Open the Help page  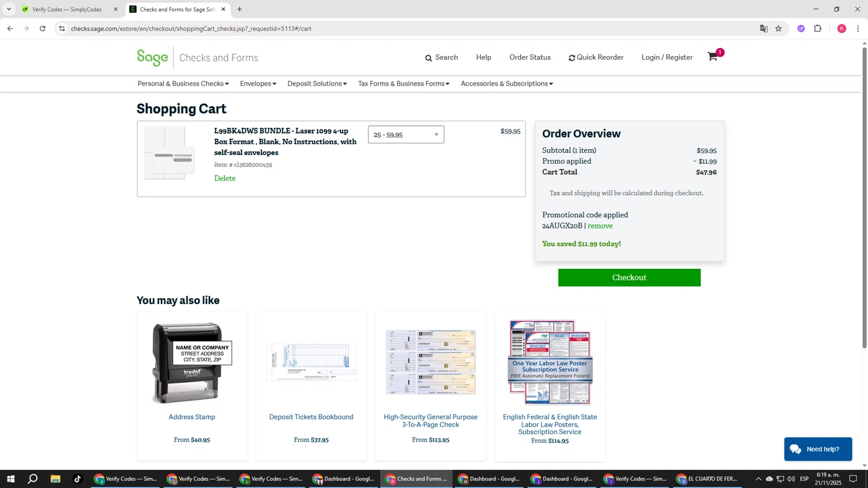[484, 57]
